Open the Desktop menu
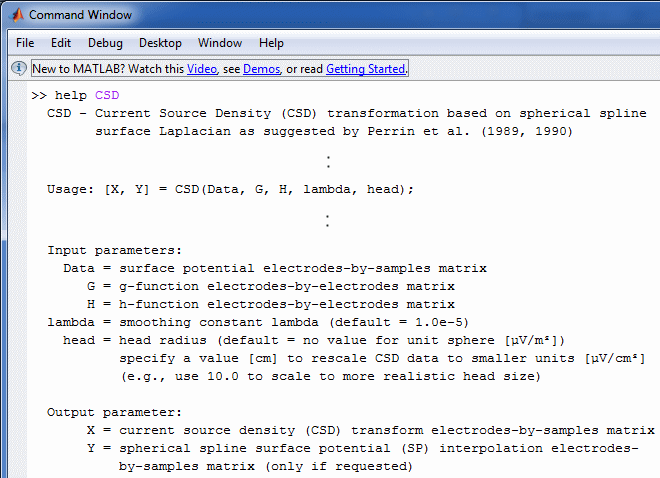This screenshot has width=660, height=478. click(160, 43)
